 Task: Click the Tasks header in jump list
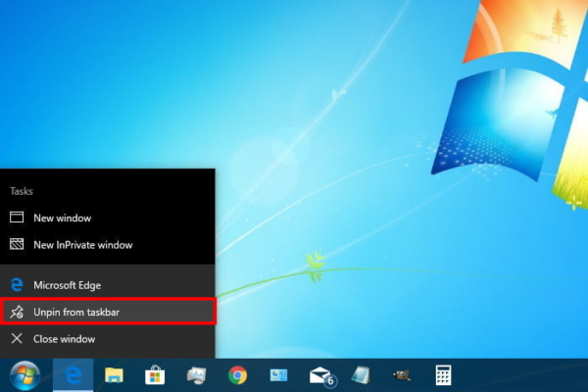(x=22, y=192)
